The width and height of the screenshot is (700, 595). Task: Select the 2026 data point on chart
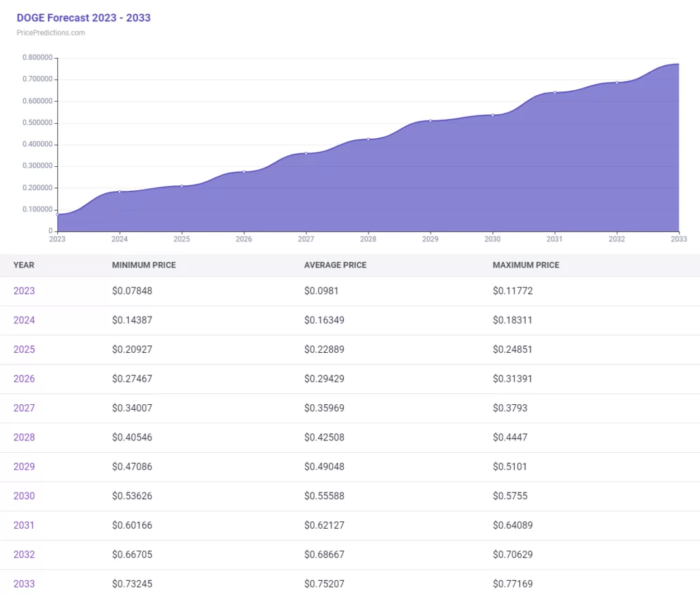(x=244, y=172)
